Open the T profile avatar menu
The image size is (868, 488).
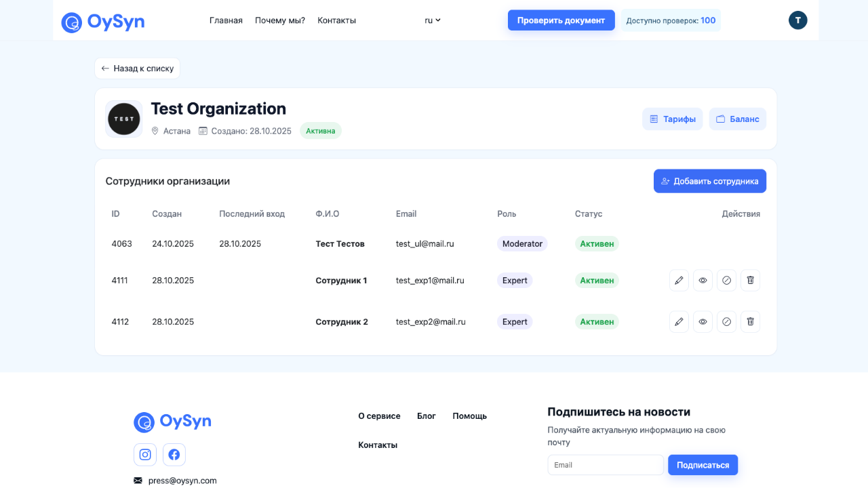(x=797, y=20)
